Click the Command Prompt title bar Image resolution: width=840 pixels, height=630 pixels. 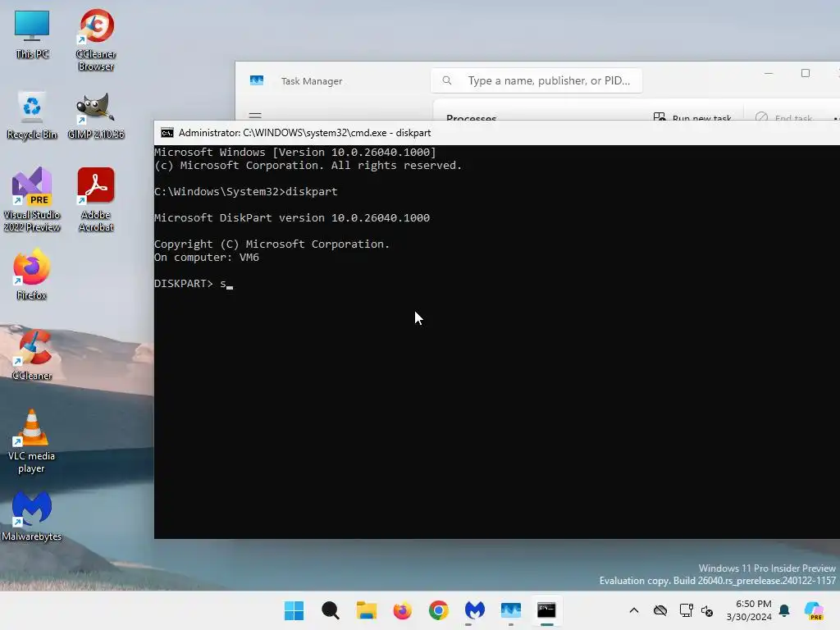[x=497, y=133]
